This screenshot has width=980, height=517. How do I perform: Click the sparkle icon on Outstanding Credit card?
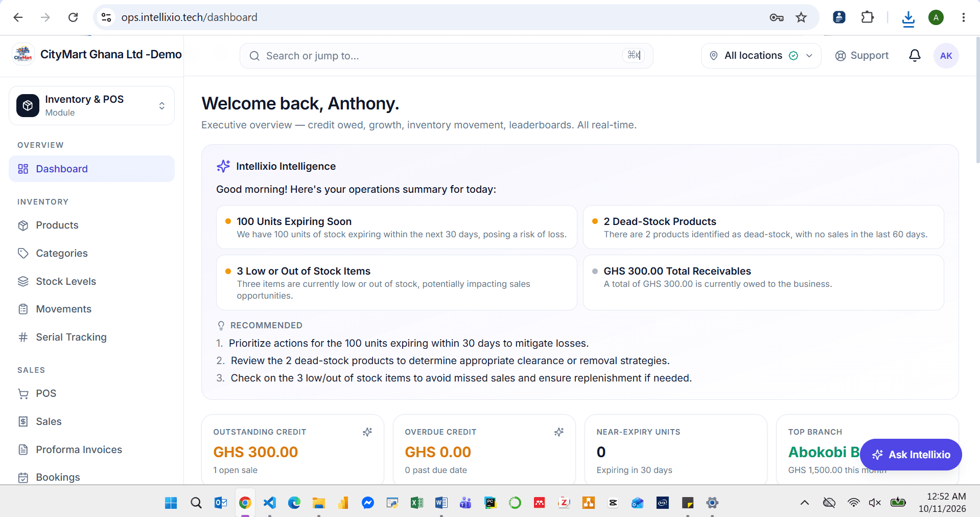pyautogui.click(x=367, y=432)
